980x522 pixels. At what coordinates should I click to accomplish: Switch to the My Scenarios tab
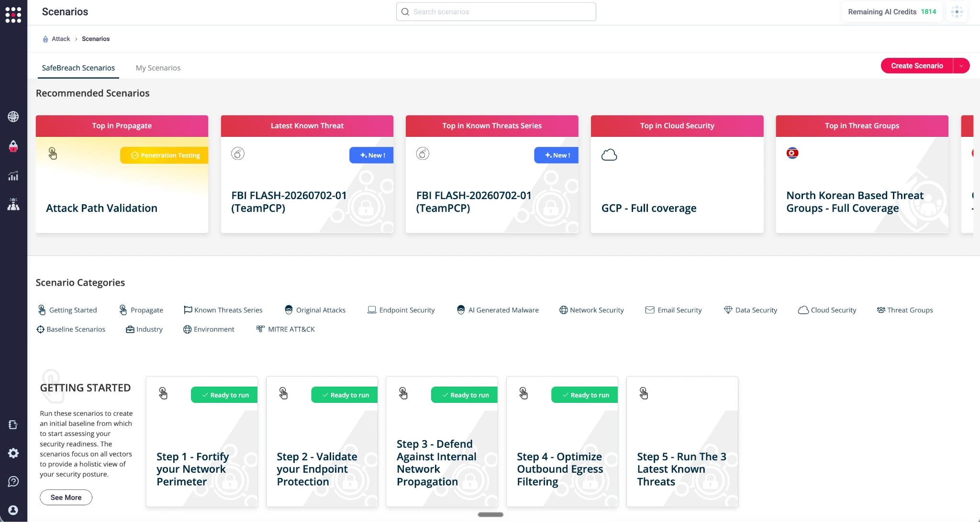(158, 68)
